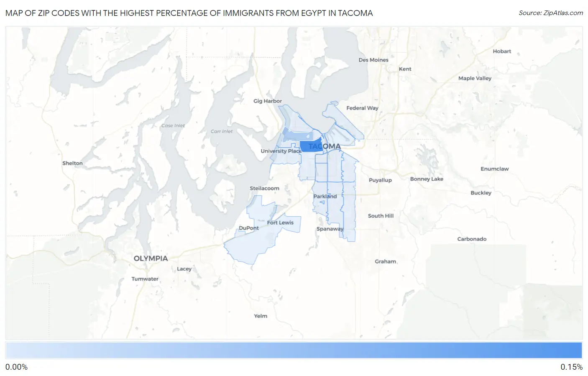Select the University Place label
Viewport: 588px width, 376px height.
coord(281,151)
